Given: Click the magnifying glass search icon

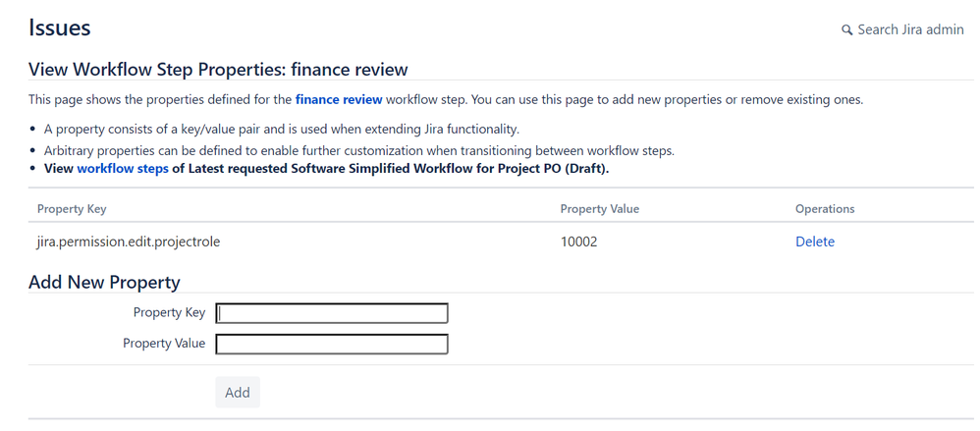Looking at the screenshot, I should [846, 30].
